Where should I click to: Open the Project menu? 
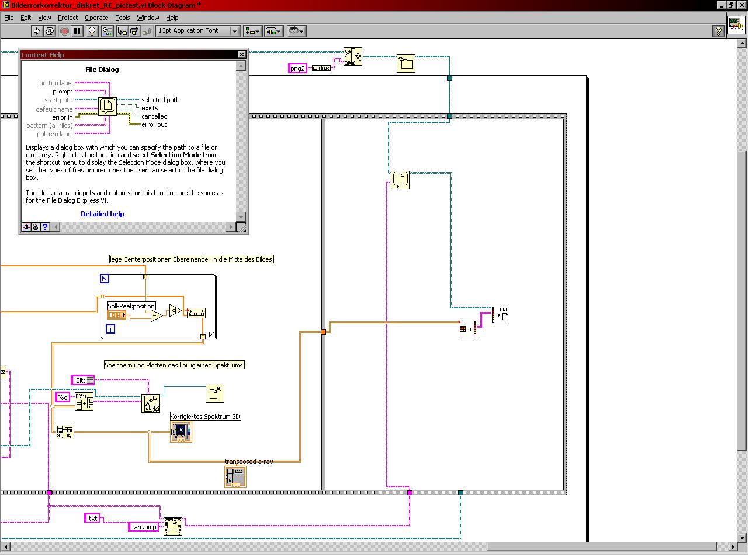pyautogui.click(x=68, y=18)
